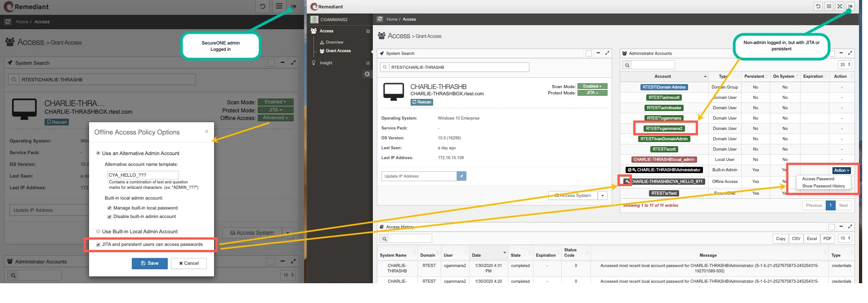
Task: Export access history with the CSV button
Action: 796,239
